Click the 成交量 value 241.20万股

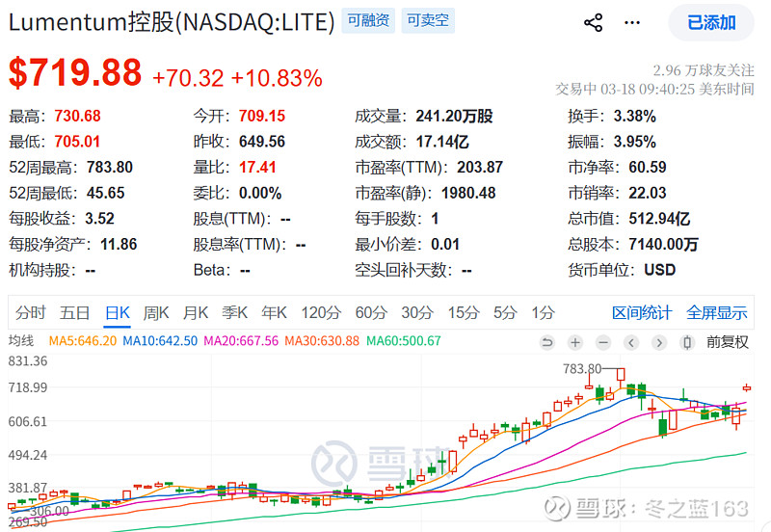coord(454,116)
